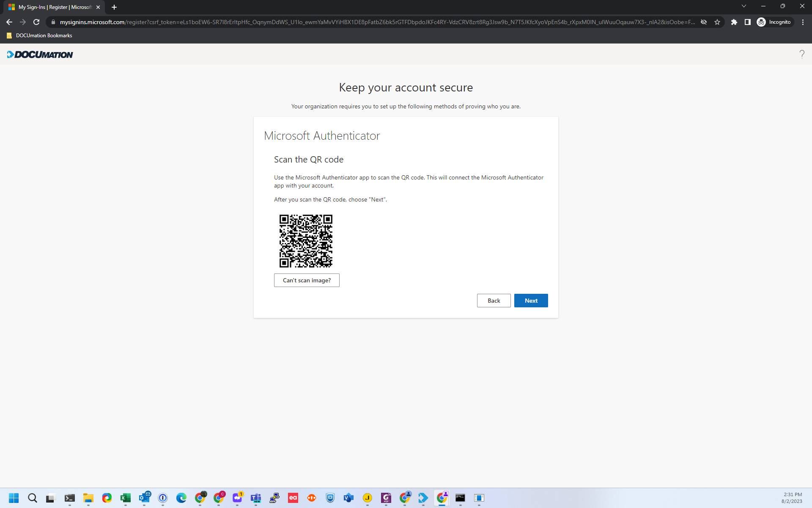
Task: Open Excel from the taskbar
Action: [x=125, y=498]
